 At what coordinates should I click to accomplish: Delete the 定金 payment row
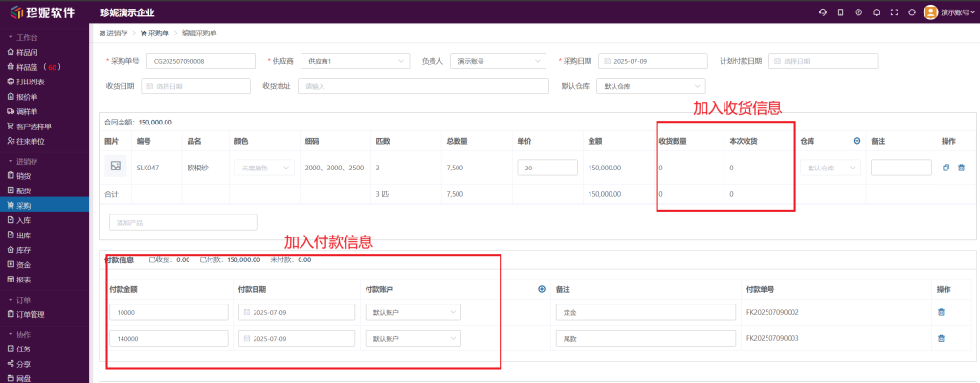(x=941, y=312)
